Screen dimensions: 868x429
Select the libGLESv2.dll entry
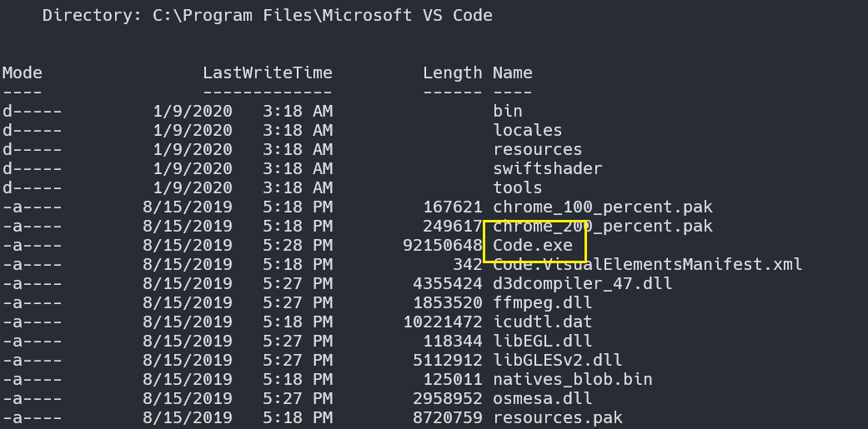click(558, 361)
